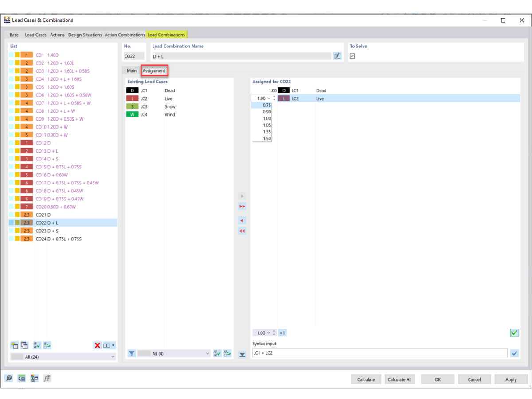Click the Apply button
Image resolution: width=532 pixels, height=399 pixels.
point(511,379)
